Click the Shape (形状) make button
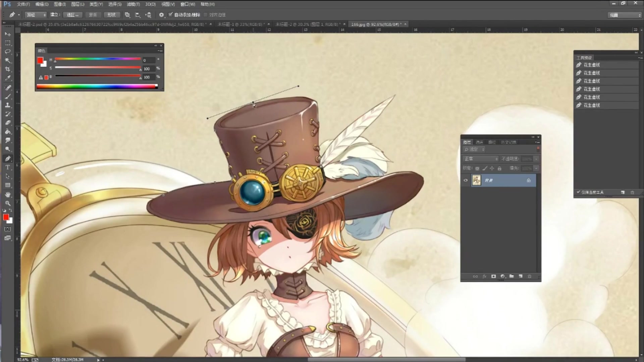Image resolution: width=644 pixels, height=362 pixels. point(111,15)
